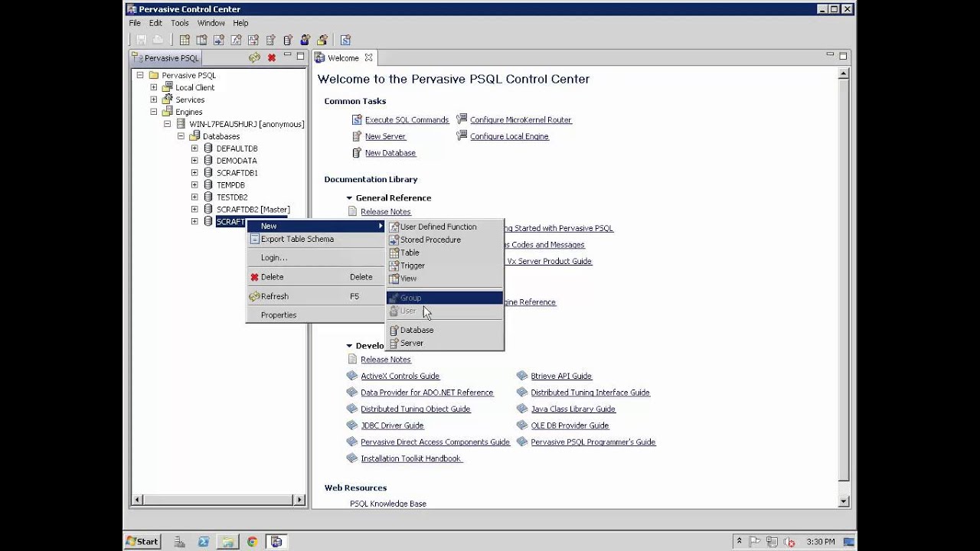Switch to the Welcome tab

pos(343,57)
